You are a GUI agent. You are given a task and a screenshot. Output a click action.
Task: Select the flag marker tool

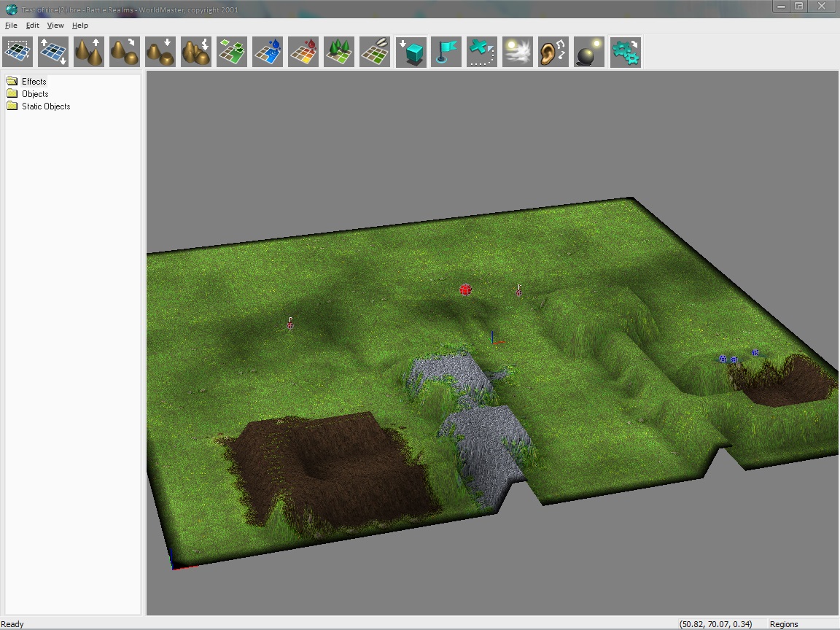[x=446, y=52]
